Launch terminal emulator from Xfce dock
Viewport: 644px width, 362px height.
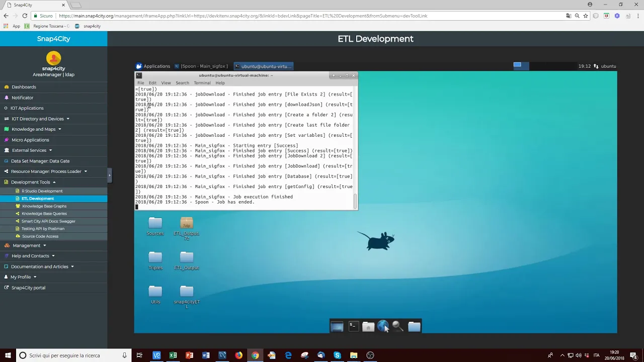tap(353, 327)
